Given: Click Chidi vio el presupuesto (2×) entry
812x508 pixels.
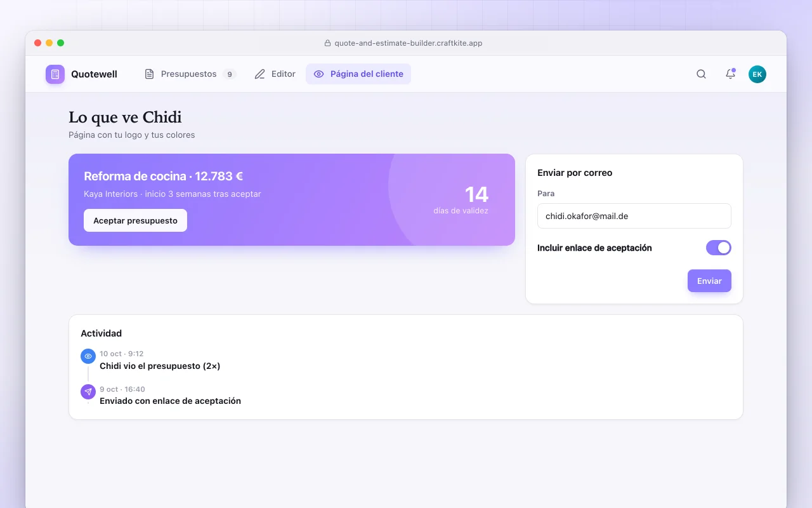Looking at the screenshot, I should pos(160,366).
